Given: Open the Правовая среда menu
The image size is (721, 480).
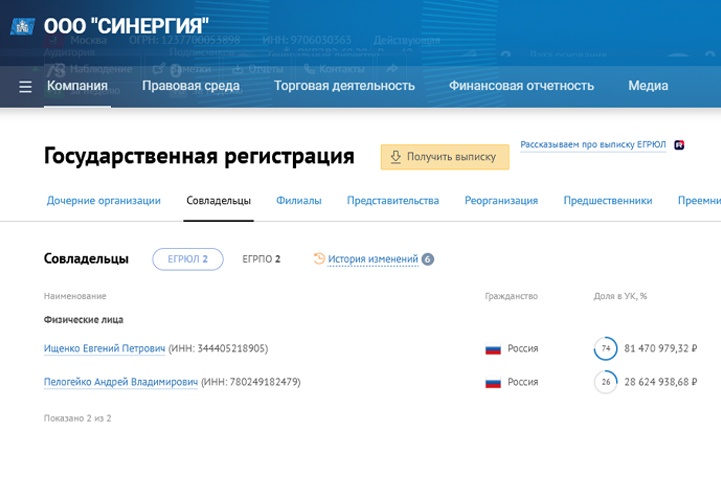Looking at the screenshot, I should (x=190, y=86).
